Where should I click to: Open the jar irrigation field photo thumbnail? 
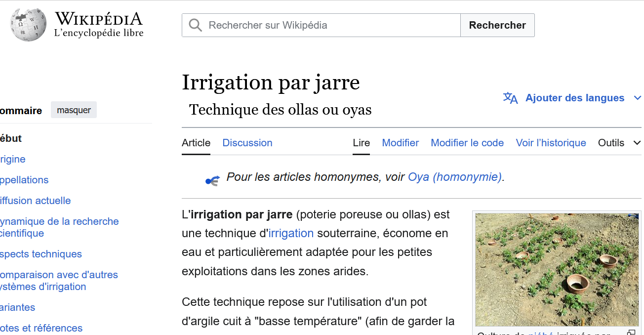pos(557,269)
